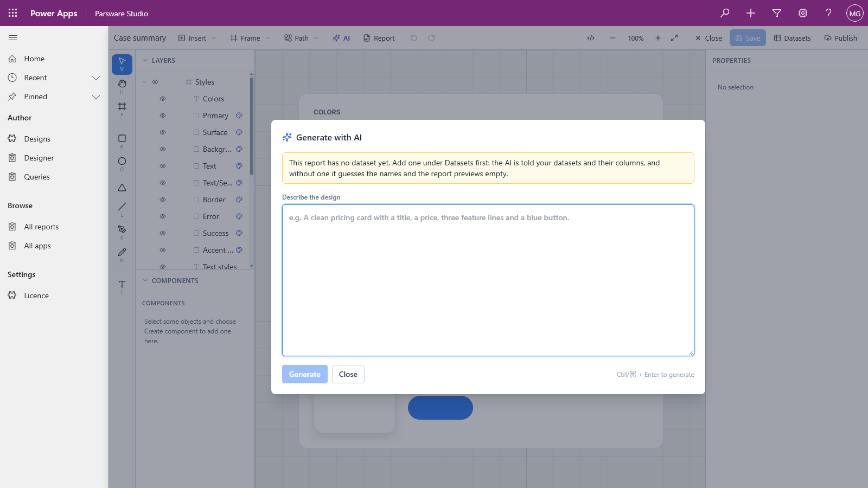
Task: Close the Generate with AI dialog
Action: point(348,374)
